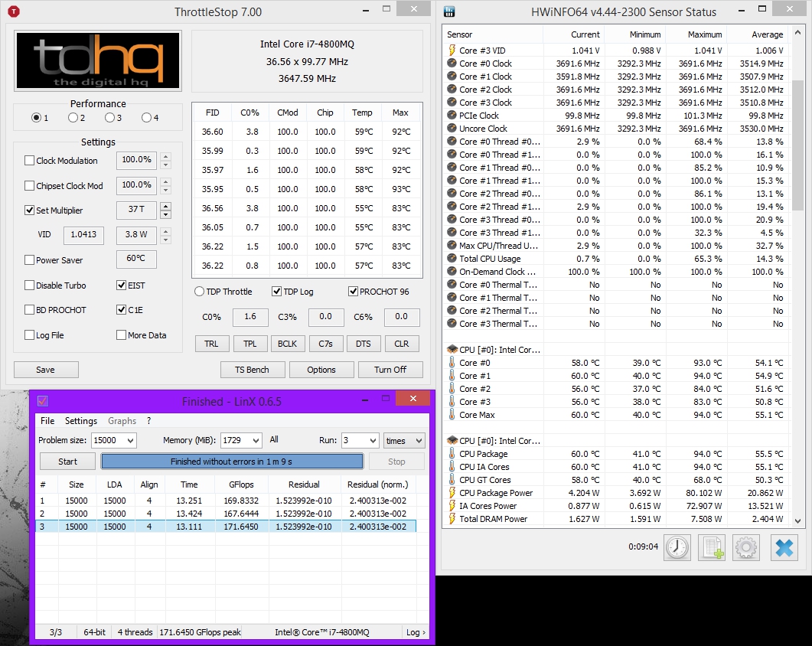Click thermometer icon for Core Max

(452, 414)
